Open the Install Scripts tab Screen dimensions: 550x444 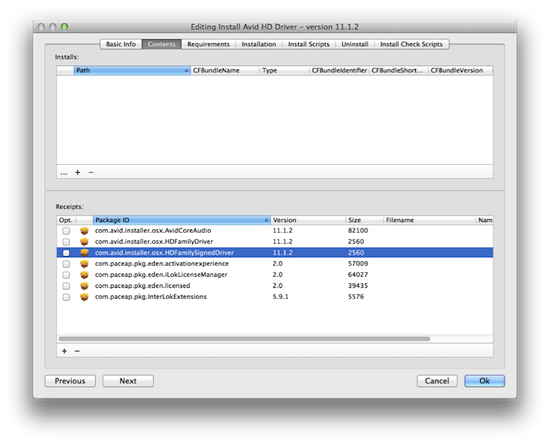coord(309,44)
